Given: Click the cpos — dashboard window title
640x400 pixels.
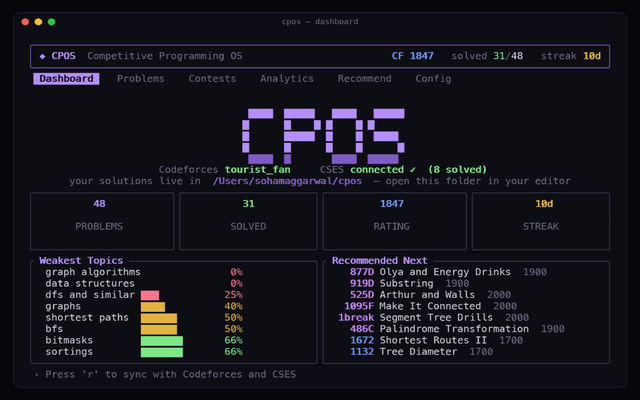Looking at the screenshot, I should (320, 22).
